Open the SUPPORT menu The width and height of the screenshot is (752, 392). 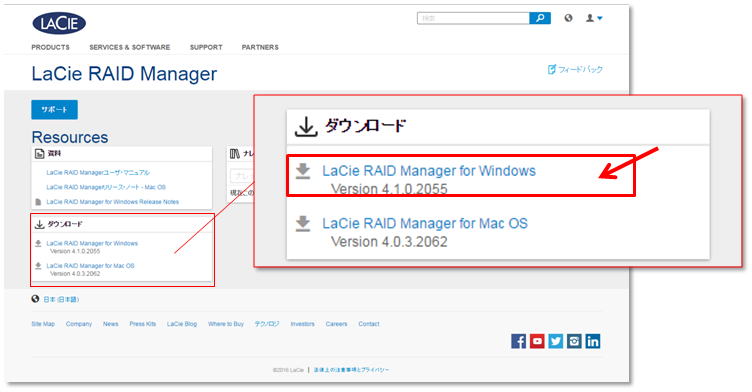coord(206,48)
